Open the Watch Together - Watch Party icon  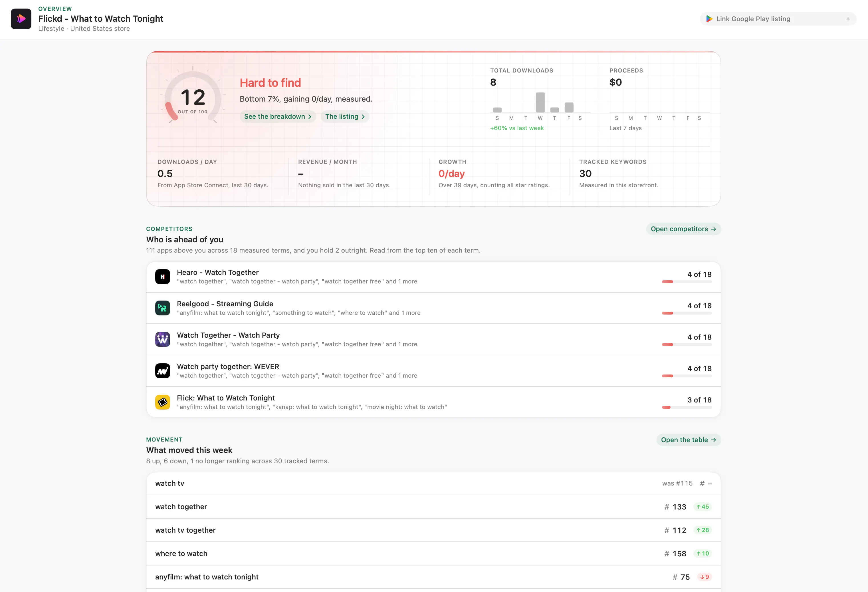click(162, 339)
